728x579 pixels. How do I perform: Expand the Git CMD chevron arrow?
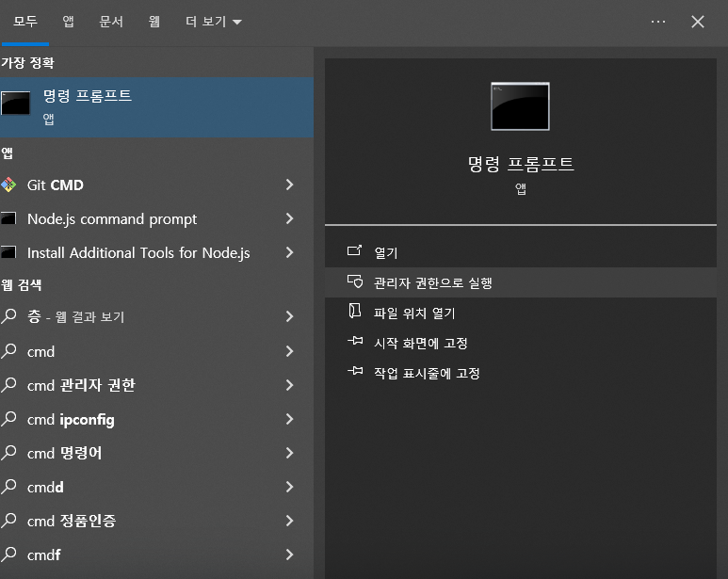[290, 185]
